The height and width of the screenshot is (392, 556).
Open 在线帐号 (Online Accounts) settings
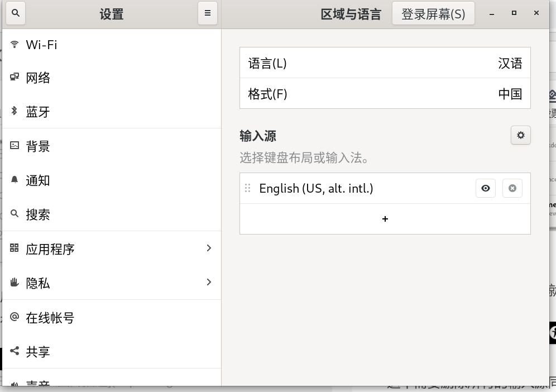click(50, 317)
